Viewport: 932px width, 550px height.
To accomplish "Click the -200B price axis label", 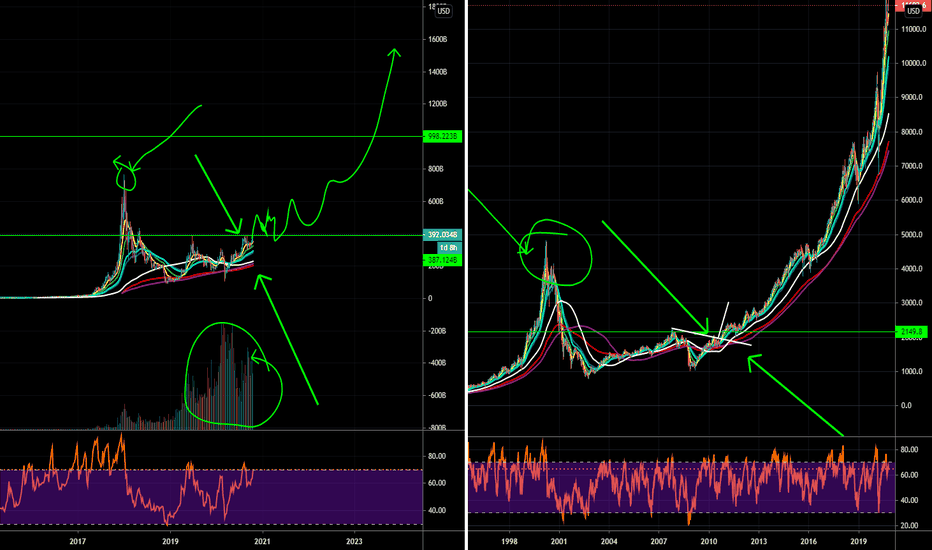I will pos(437,331).
